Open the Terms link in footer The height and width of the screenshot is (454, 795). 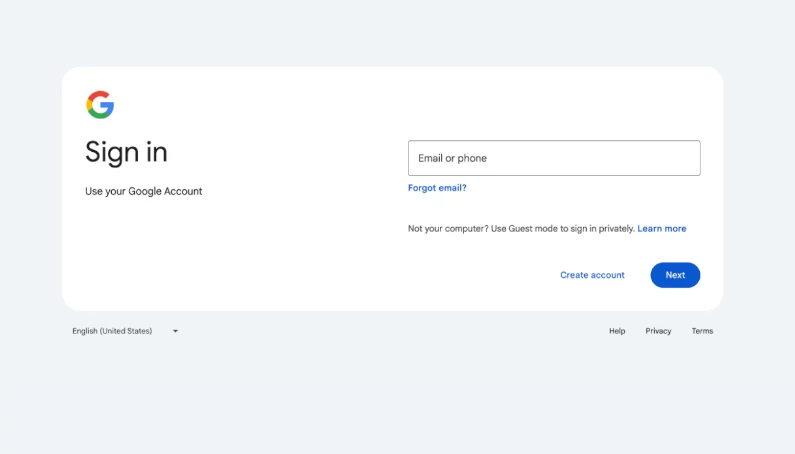[x=702, y=331]
